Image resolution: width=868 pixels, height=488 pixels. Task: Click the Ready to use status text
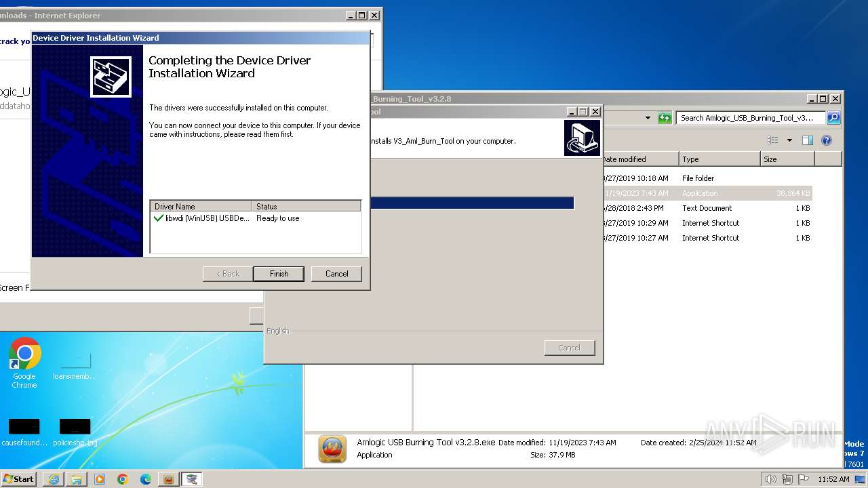tap(277, 218)
